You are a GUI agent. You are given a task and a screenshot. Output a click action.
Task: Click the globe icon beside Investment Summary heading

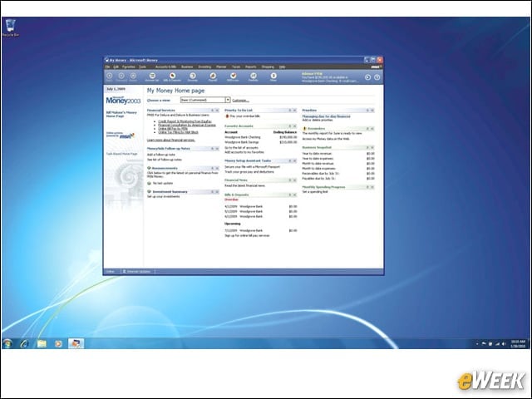pos(149,192)
